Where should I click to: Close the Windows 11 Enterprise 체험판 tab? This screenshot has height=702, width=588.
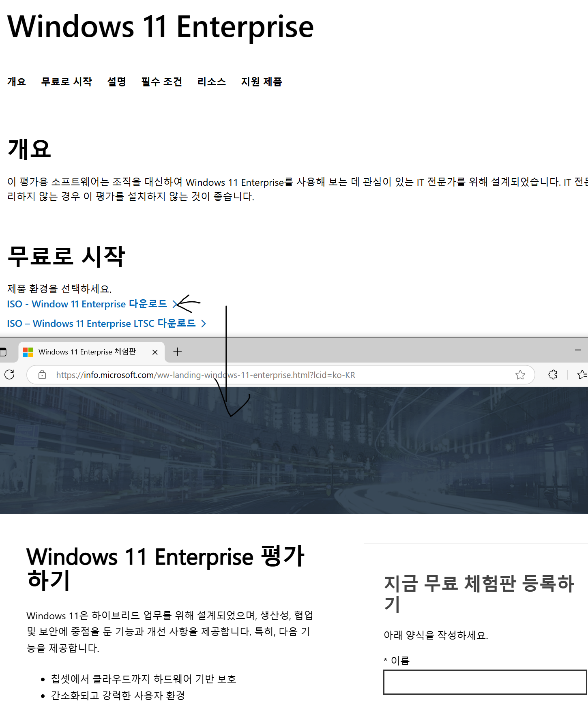click(155, 352)
